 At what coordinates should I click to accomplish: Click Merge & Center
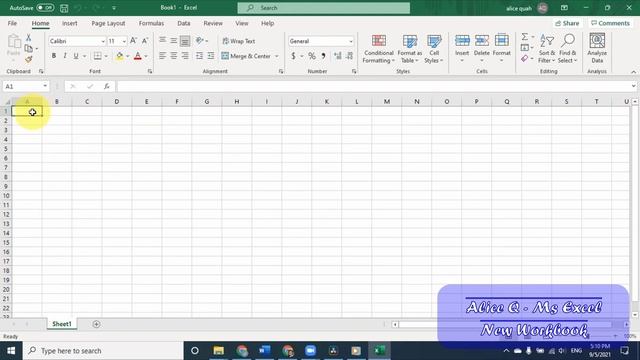point(246,56)
